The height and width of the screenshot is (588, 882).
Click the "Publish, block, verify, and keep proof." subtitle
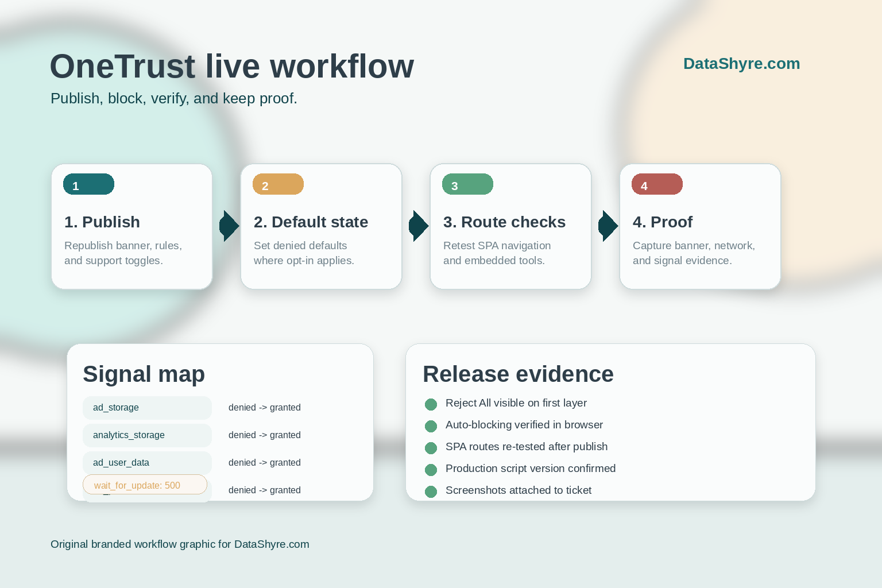tap(174, 99)
